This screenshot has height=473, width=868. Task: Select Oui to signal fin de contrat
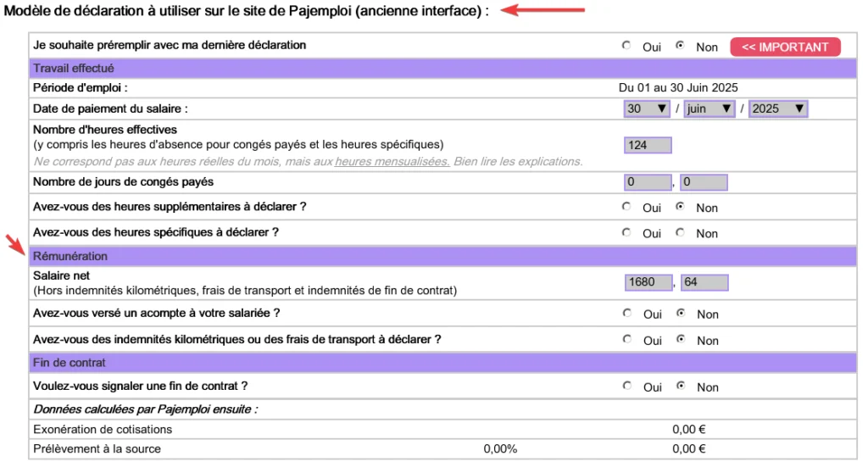(x=626, y=386)
